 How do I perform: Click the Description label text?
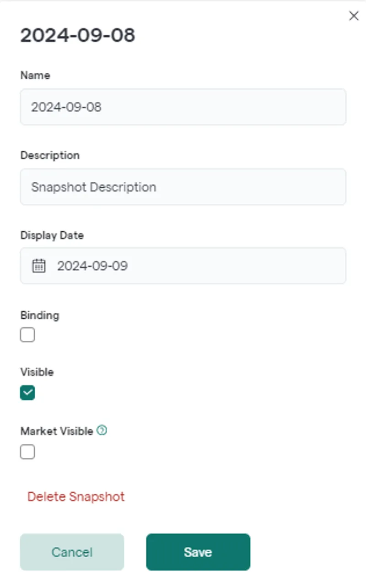click(x=50, y=155)
